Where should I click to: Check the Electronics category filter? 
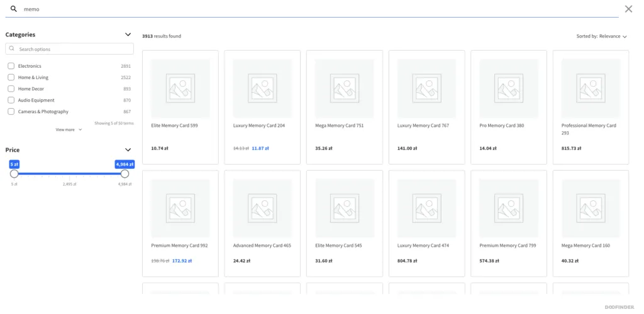click(11, 66)
